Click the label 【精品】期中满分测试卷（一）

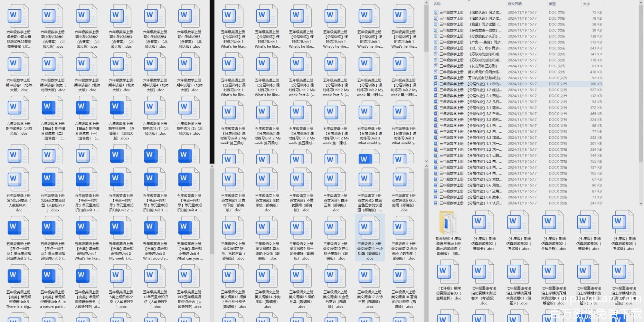coord(86,131)
